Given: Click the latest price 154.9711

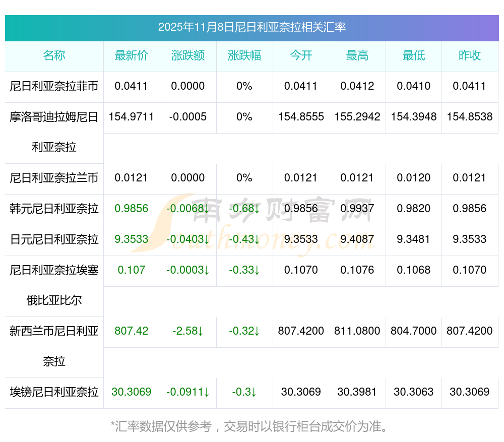Looking at the screenshot, I should 132,117.
